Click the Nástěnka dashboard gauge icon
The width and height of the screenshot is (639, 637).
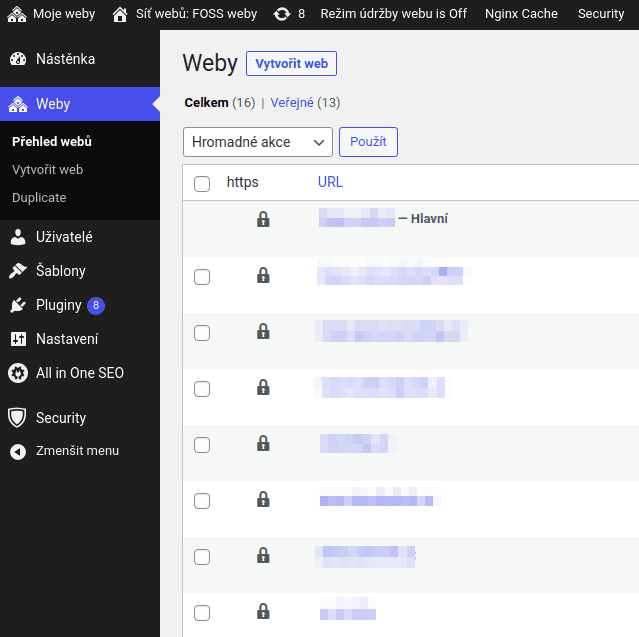coord(18,59)
